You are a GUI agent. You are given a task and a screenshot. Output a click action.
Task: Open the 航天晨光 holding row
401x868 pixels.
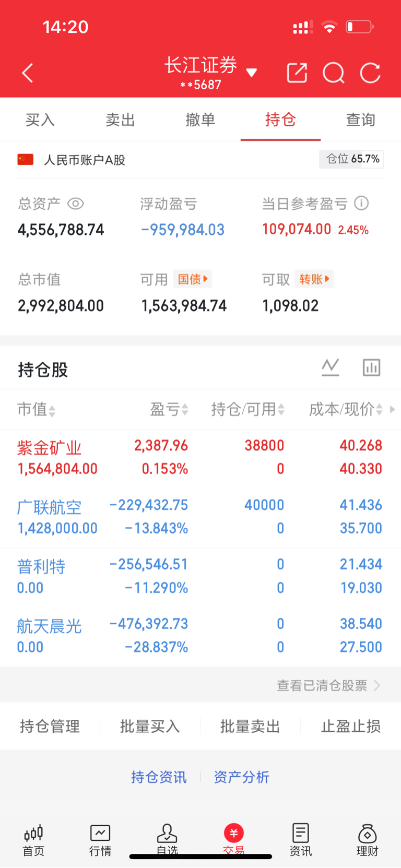tap(200, 636)
